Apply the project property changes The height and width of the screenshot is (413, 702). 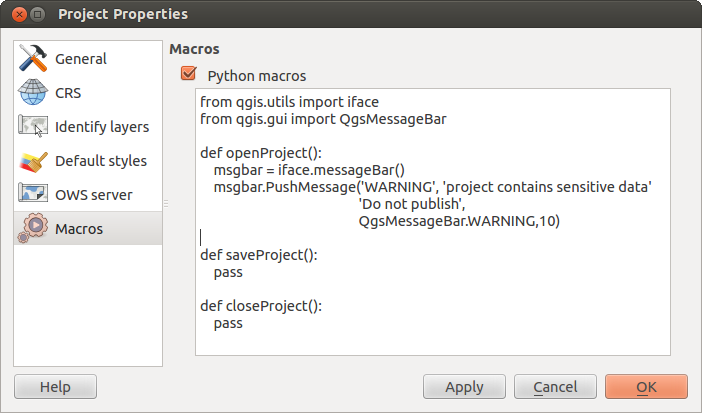tap(464, 387)
